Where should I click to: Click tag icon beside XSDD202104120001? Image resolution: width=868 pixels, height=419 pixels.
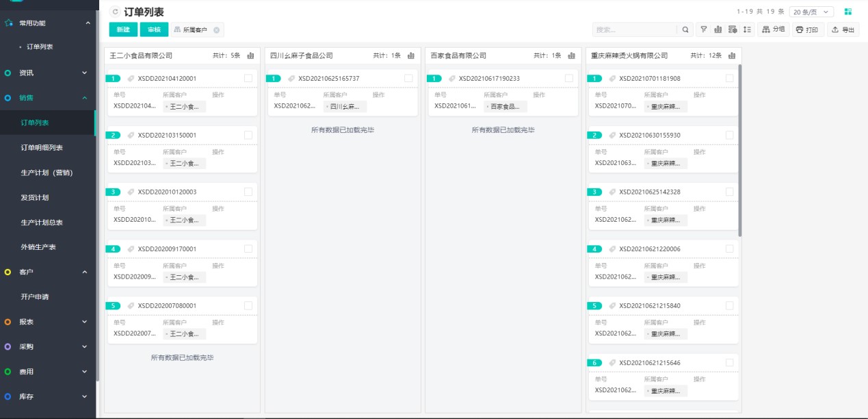click(131, 78)
